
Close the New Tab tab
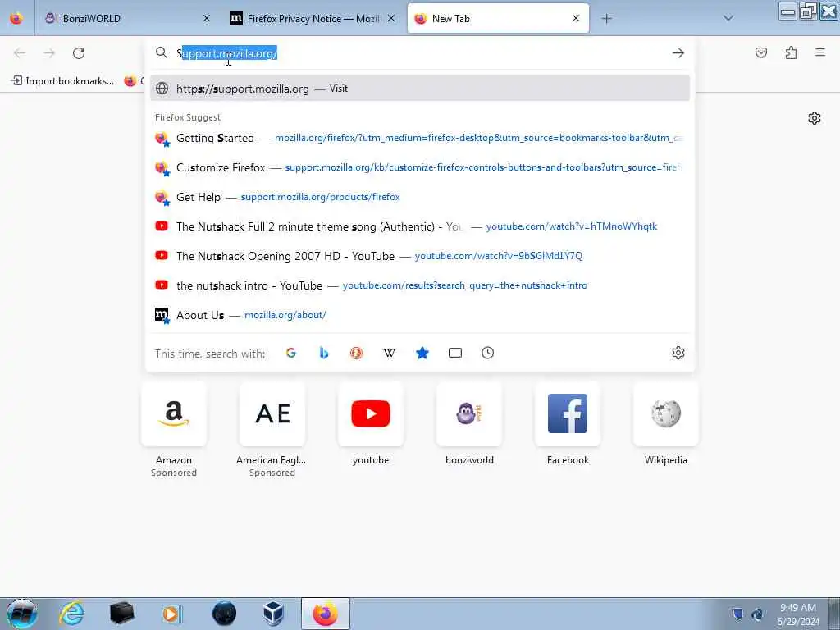[x=576, y=18]
